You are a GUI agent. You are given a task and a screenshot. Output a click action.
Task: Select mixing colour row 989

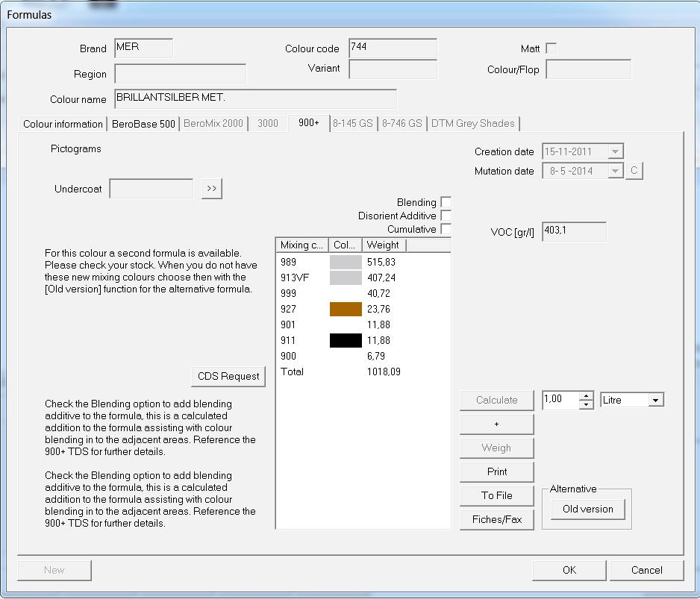click(x=363, y=262)
